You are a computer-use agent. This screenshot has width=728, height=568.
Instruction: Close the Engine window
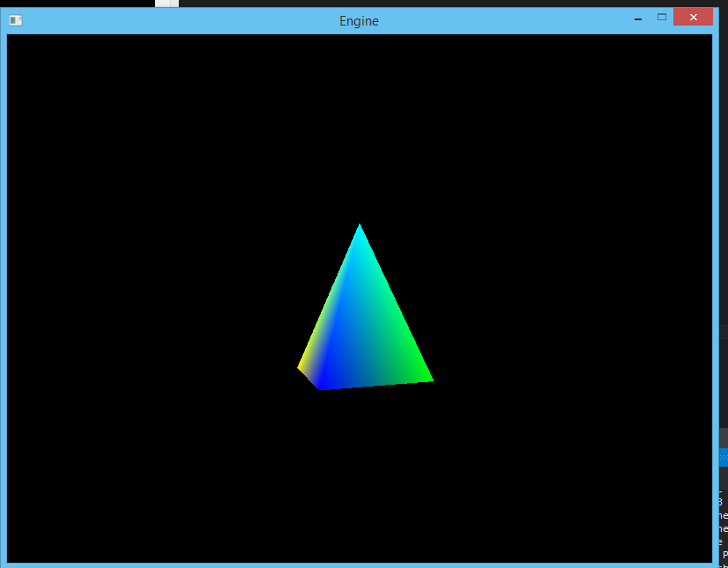pyautogui.click(x=693, y=17)
